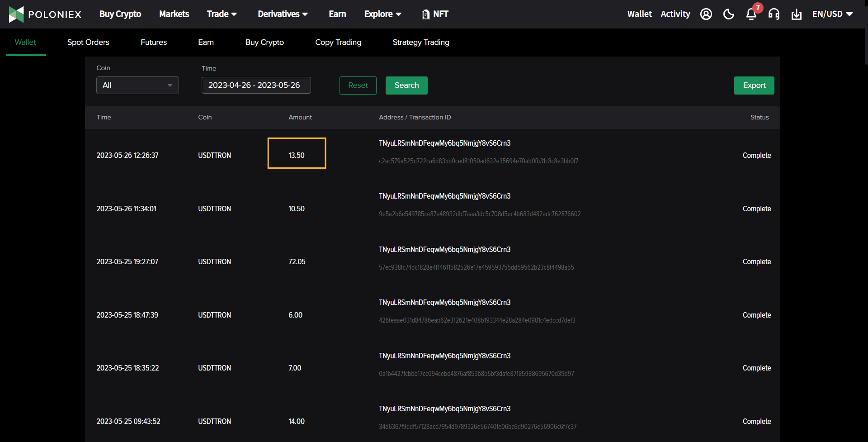Viewport: 868px width, 442px height.
Task: Click the transaction ID starting with c2ec579a
Action: (478, 161)
